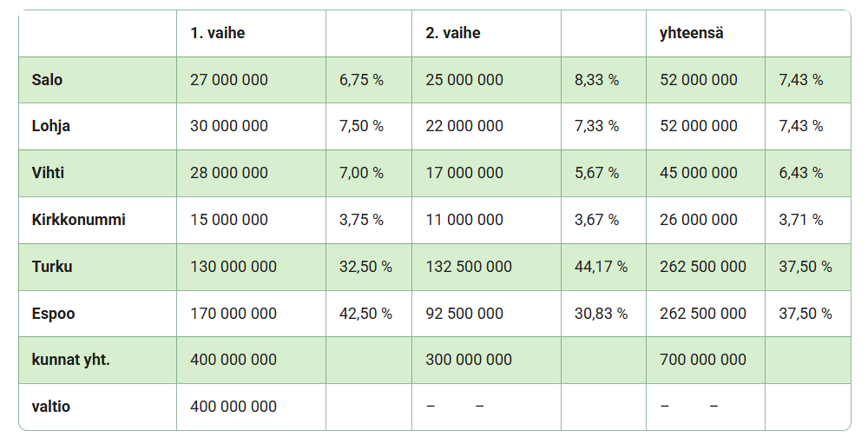Click the Kirkkonummi row label
The height and width of the screenshot is (444, 868).
(x=78, y=220)
